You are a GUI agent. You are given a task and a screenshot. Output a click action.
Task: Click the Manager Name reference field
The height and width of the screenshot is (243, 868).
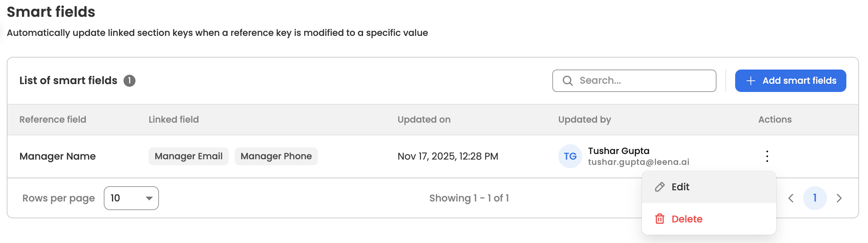click(x=57, y=156)
